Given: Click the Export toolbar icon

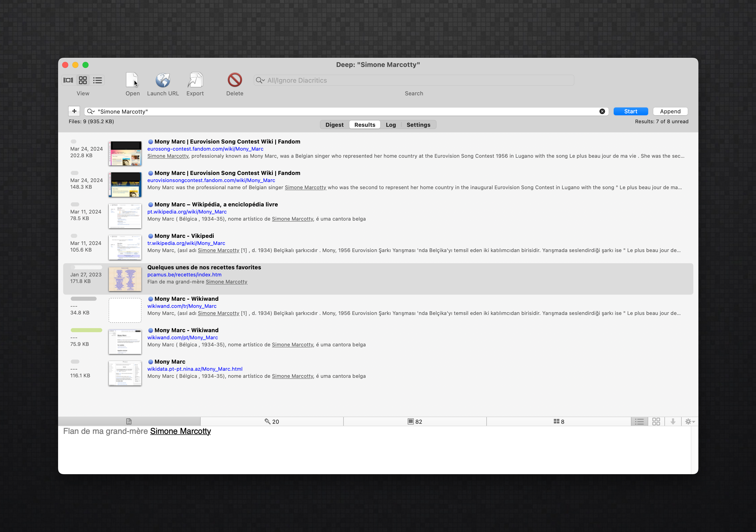Looking at the screenshot, I should click(195, 80).
